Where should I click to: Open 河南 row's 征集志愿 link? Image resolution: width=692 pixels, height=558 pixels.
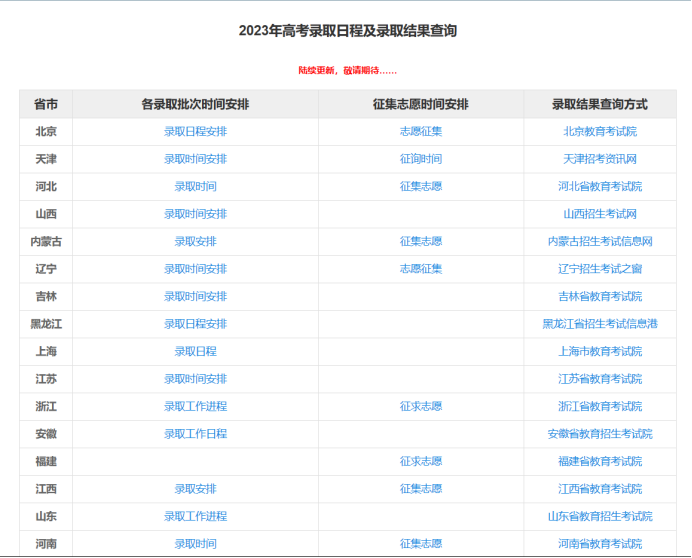pyautogui.click(x=421, y=544)
